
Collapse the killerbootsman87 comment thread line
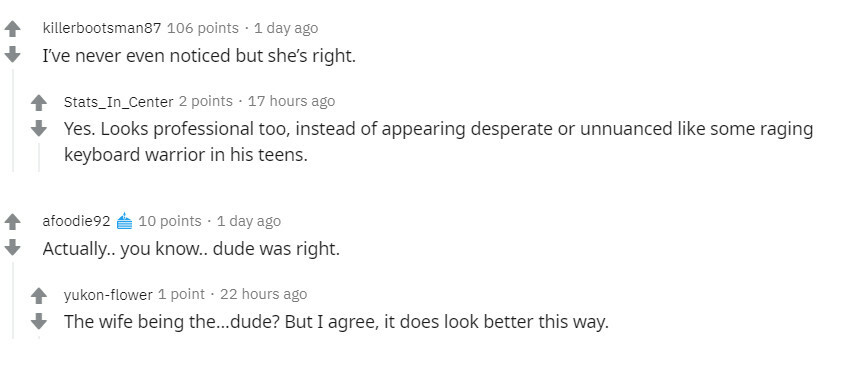13,120
